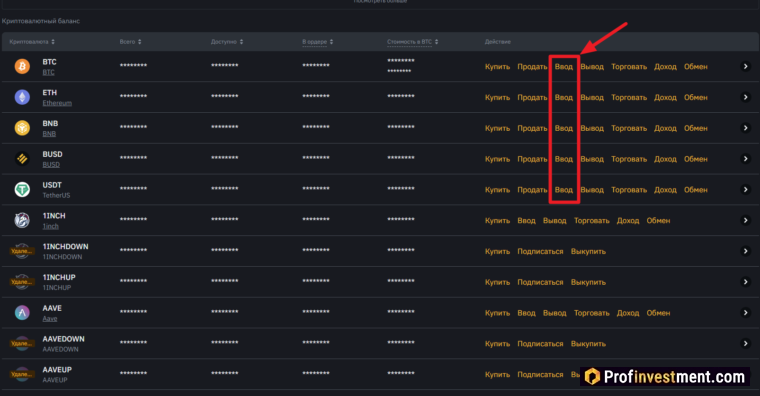This screenshot has width=760, height=396.
Task: Select the Криптовалютный баланс heading
Action: pos(41,21)
